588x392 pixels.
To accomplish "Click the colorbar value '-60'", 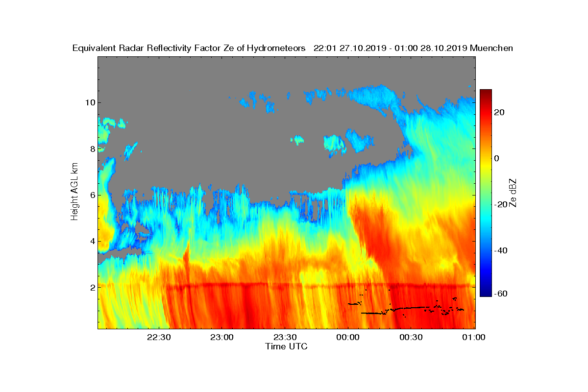I will [501, 294].
